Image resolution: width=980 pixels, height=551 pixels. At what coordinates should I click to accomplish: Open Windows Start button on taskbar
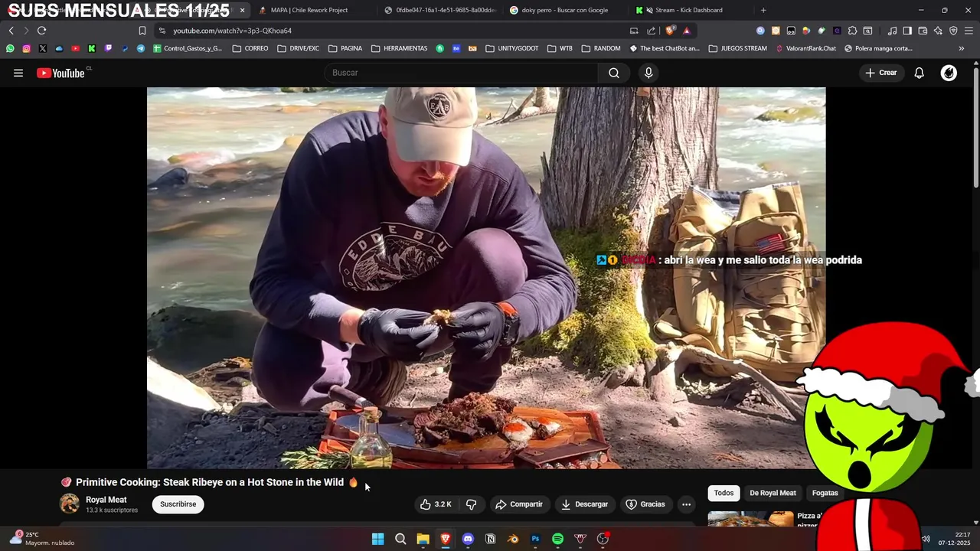coord(377,539)
